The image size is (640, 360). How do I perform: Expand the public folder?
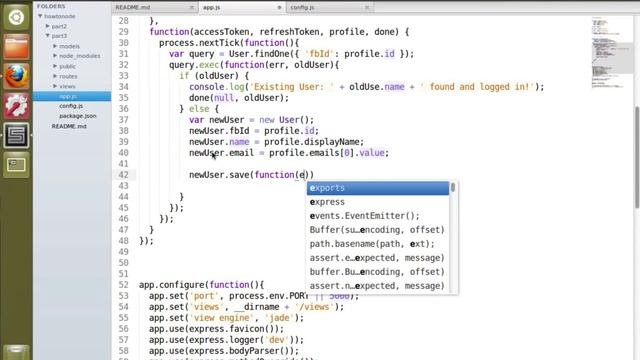click(55, 66)
